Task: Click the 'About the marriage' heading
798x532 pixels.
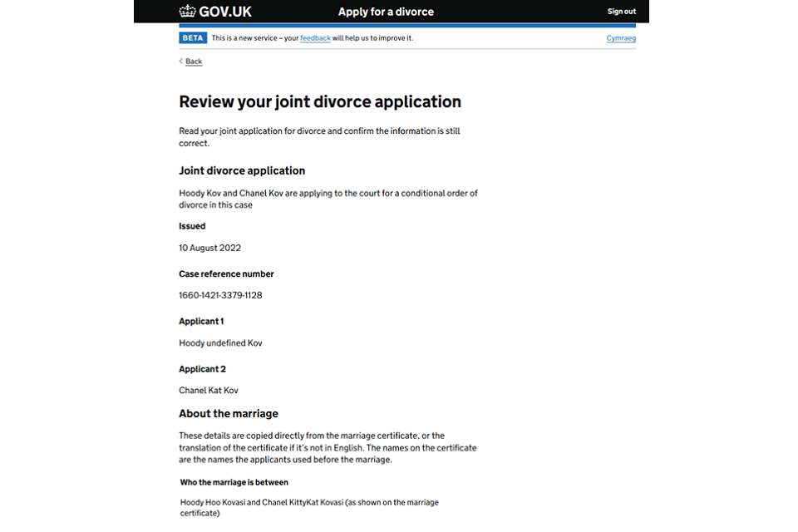Action: point(228,413)
